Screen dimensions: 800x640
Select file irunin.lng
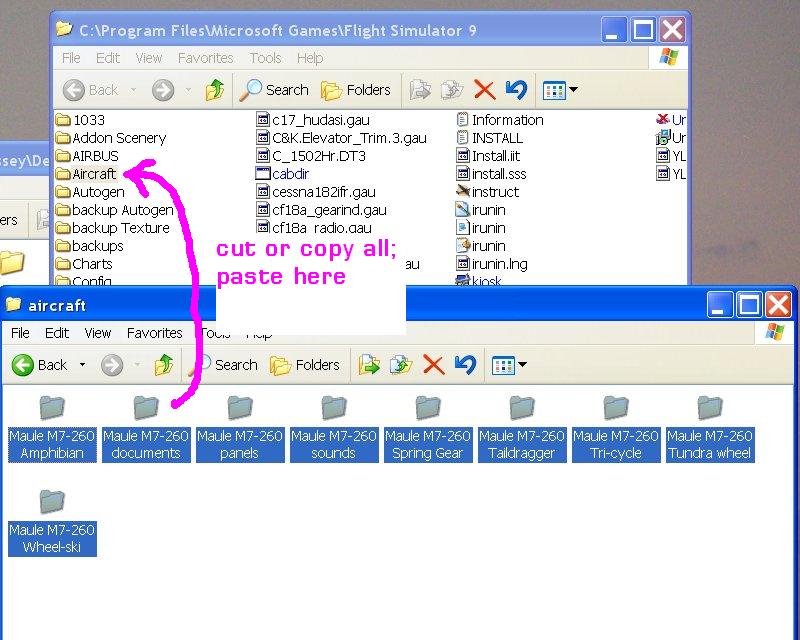(x=491, y=264)
